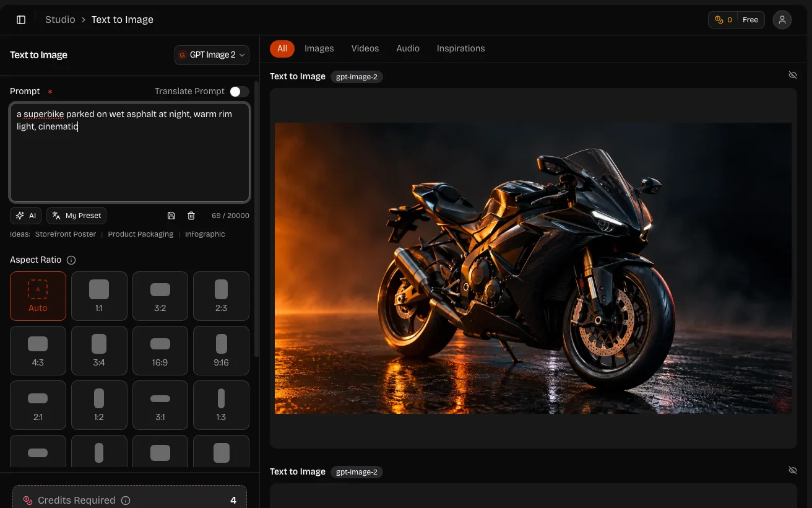This screenshot has width=812, height=508.
Task: Pick the 3:2 aspect ratio
Action: pos(160,296)
